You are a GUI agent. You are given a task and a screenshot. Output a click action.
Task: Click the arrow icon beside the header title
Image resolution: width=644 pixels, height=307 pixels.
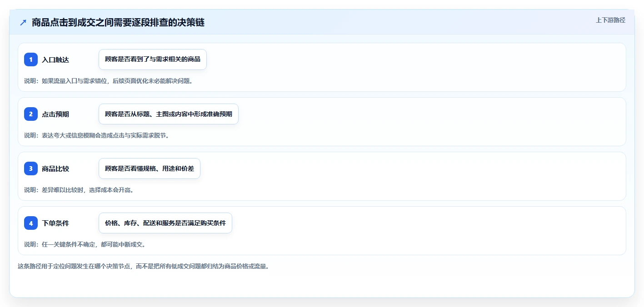(x=23, y=22)
